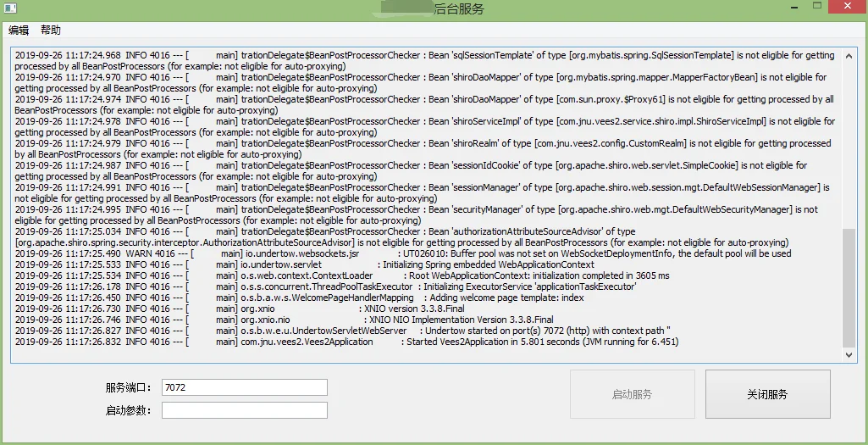This screenshot has width=868, height=445.
Task: Click the application icon in title bar
Action: pyautogui.click(x=9, y=8)
